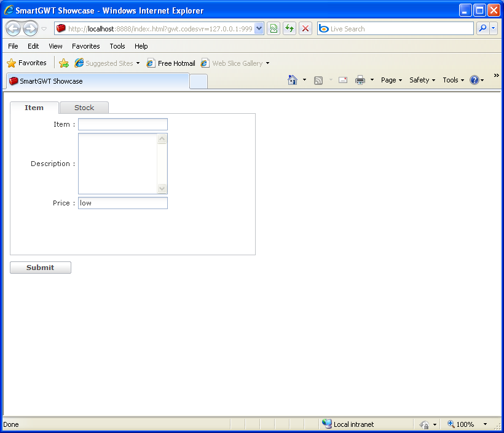The width and height of the screenshot is (504, 433).
Task: Open the recent pages dropdown arrow
Action: [x=44, y=29]
